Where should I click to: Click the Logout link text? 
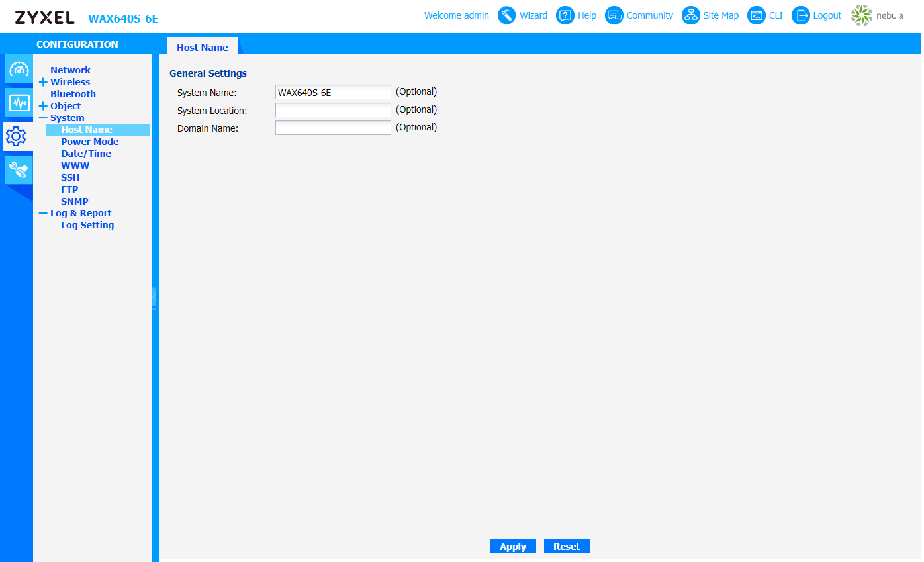click(827, 15)
